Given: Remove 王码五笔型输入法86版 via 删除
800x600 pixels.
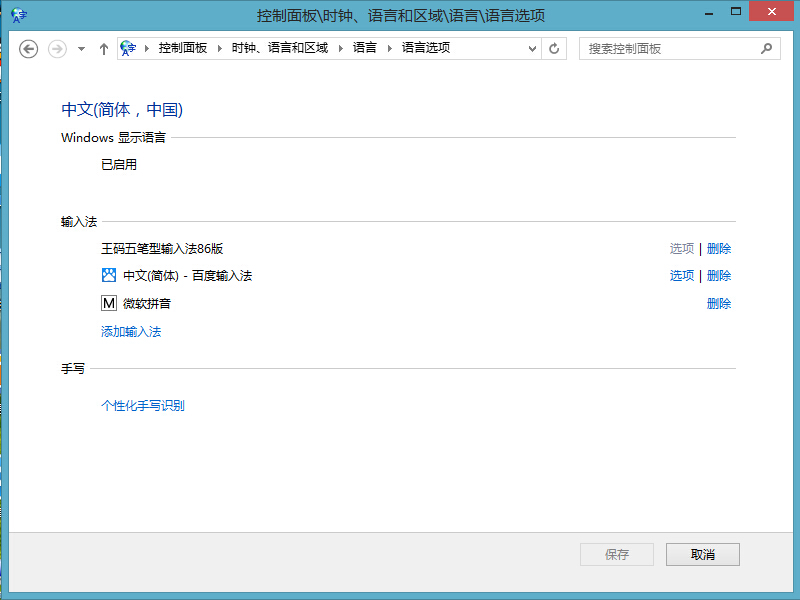Looking at the screenshot, I should [719, 249].
